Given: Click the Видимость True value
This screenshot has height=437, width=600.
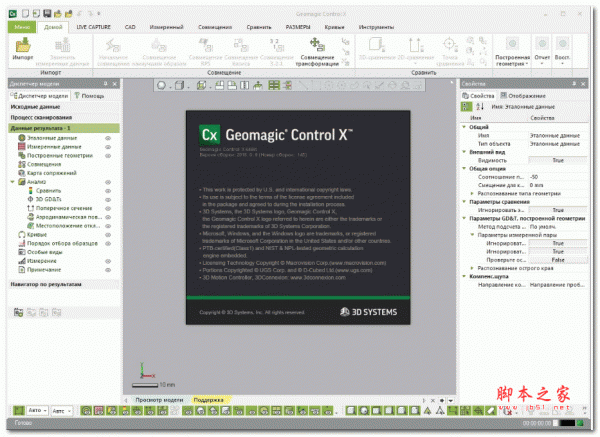Looking at the screenshot, I should click(558, 160).
